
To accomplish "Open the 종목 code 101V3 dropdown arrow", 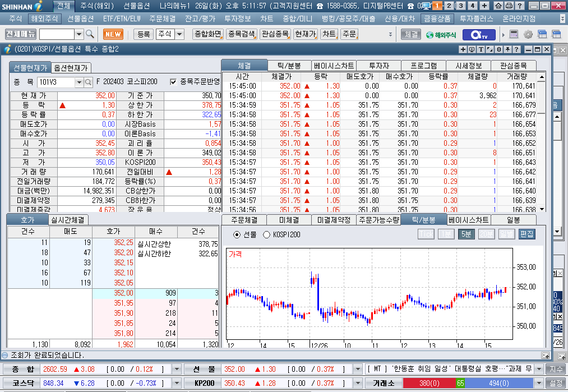I will click(x=79, y=82).
